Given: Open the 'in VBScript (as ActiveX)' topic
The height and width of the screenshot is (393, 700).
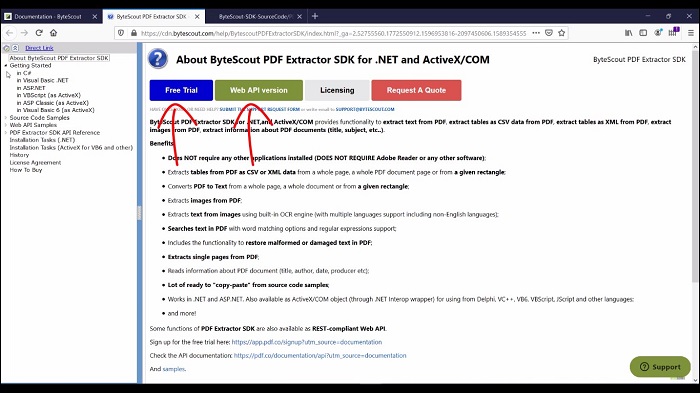Looking at the screenshot, I should pyautogui.click(x=49, y=95).
